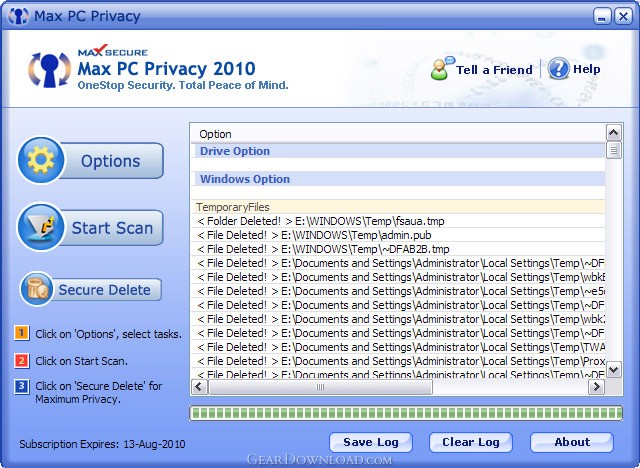Click the horizontal scrollbar thumb
This screenshot has height=468, width=640.
[x=320, y=386]
